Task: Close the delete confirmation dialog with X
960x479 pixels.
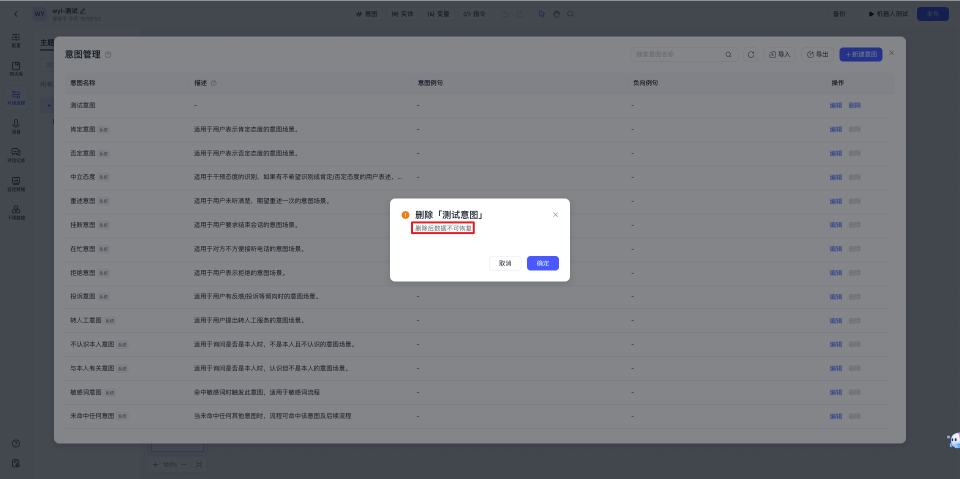Action: (556, 214)
